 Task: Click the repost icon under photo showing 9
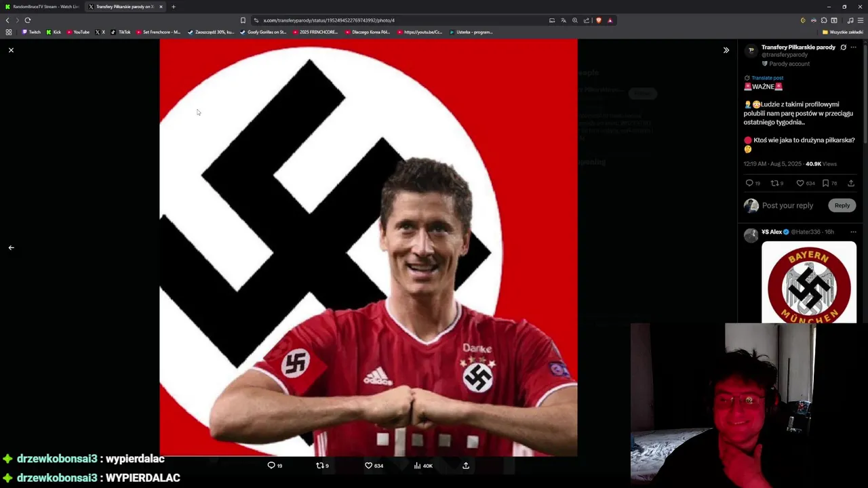(x=320, y=466)
